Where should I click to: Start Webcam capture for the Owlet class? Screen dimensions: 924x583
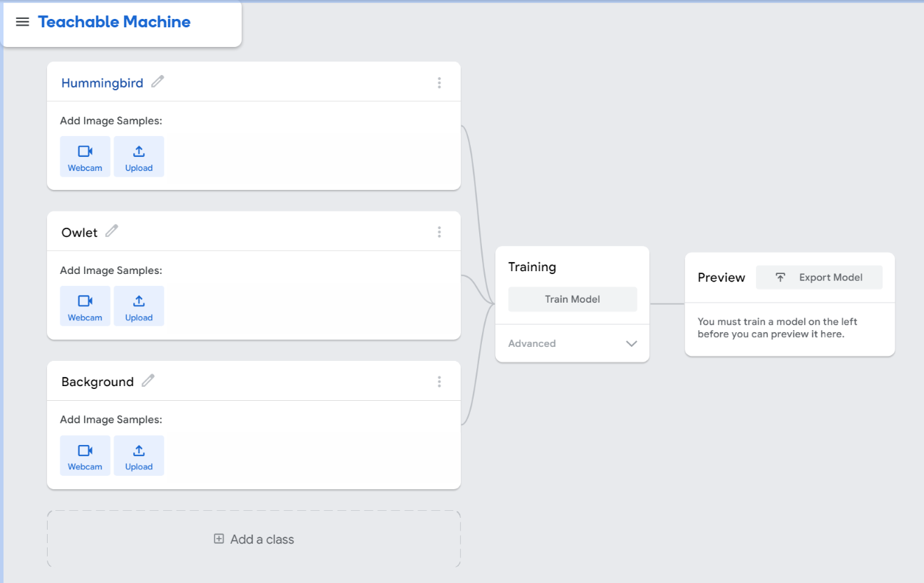(85, 306)
